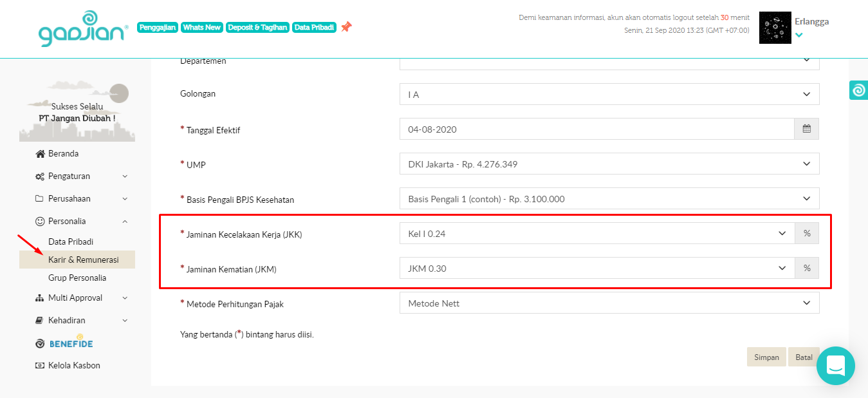Collapse the Personalia menu
Viewport: 868px width, 398px height.
77,221
